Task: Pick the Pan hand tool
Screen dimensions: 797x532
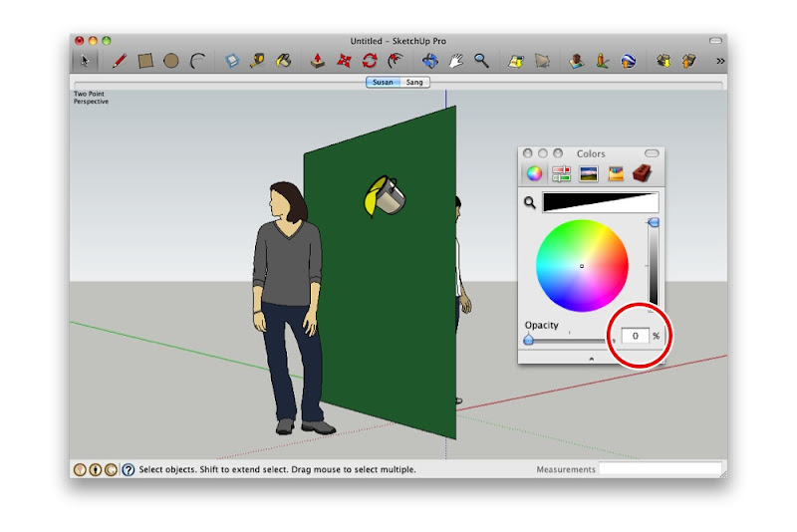Action: point(455,61)
